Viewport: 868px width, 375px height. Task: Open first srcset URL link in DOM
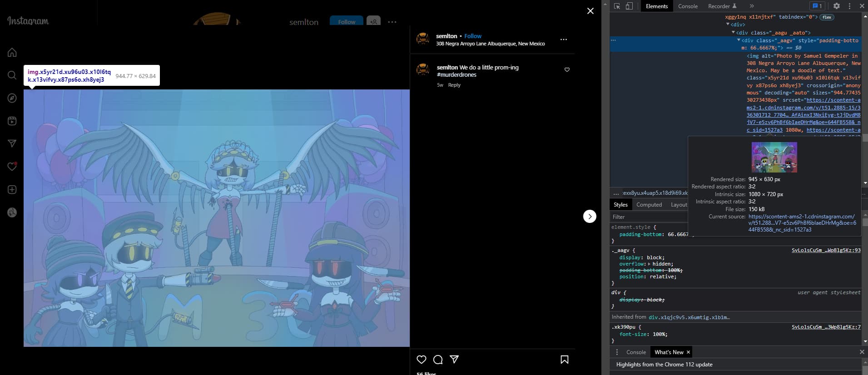point(803,115)
